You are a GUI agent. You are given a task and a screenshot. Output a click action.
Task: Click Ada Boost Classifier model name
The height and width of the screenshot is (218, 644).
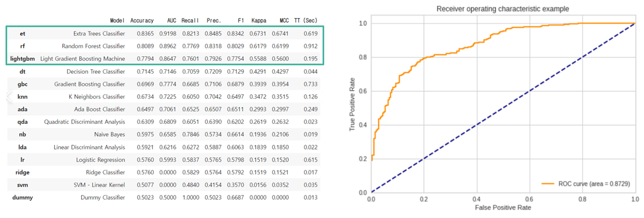click(99, 109)
